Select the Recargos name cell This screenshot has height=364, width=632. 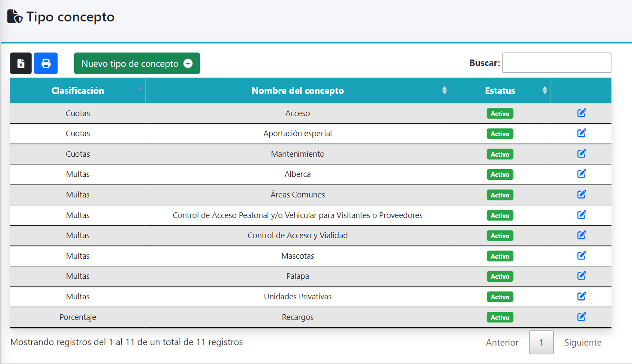[x=298, y=317]
